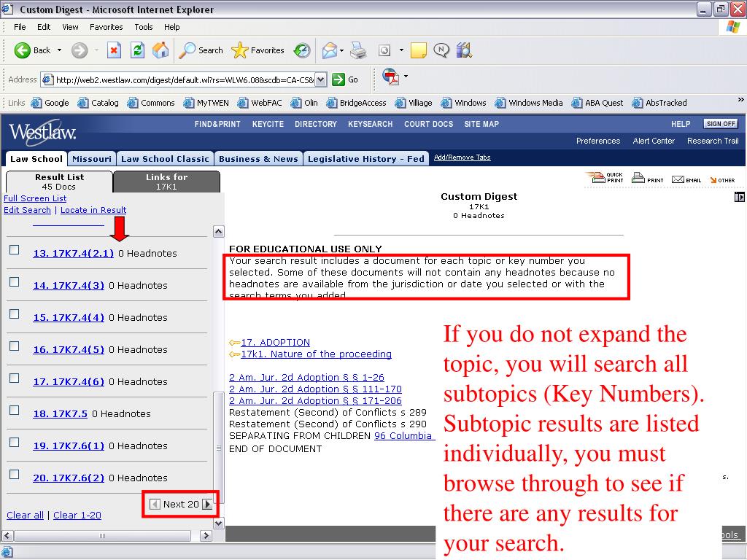Open the Forward button history dropdown
Image resolution: width=747 pixels, height=560 pixels.
point(96,50)
